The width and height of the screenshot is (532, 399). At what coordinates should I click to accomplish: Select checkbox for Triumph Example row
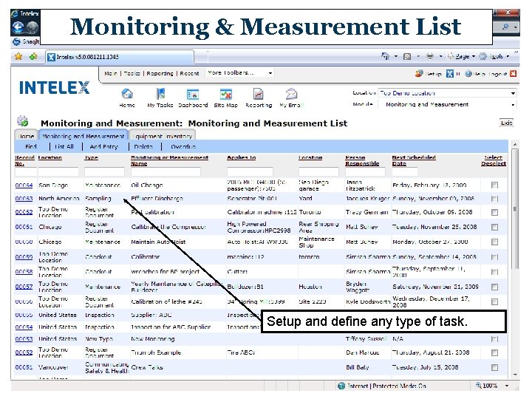[x=494, y=353]
